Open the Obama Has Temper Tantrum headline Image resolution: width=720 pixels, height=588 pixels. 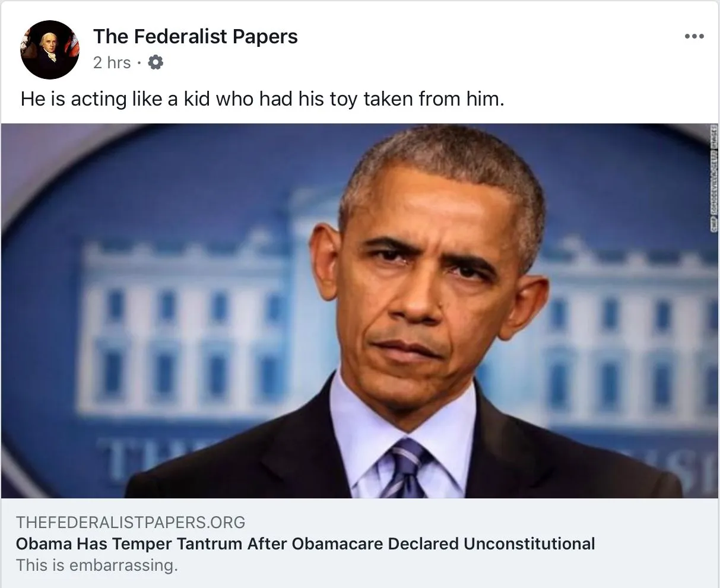click(305, 543)
